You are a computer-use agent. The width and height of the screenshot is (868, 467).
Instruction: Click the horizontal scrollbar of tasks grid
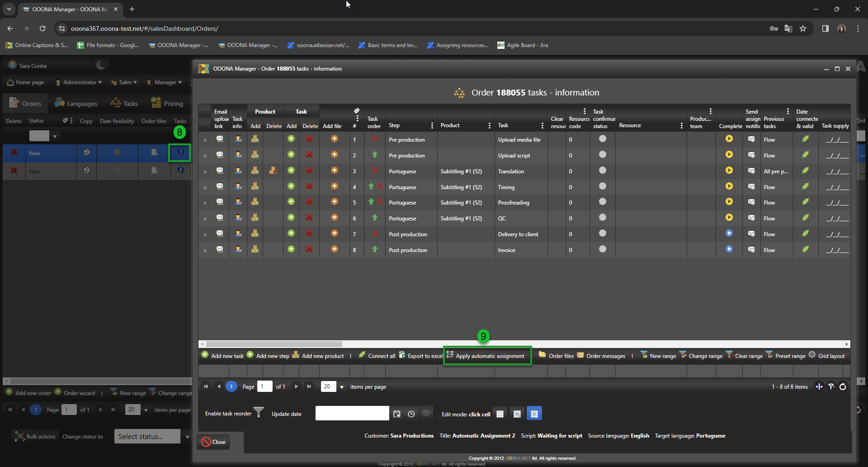(x=274, y=344)
